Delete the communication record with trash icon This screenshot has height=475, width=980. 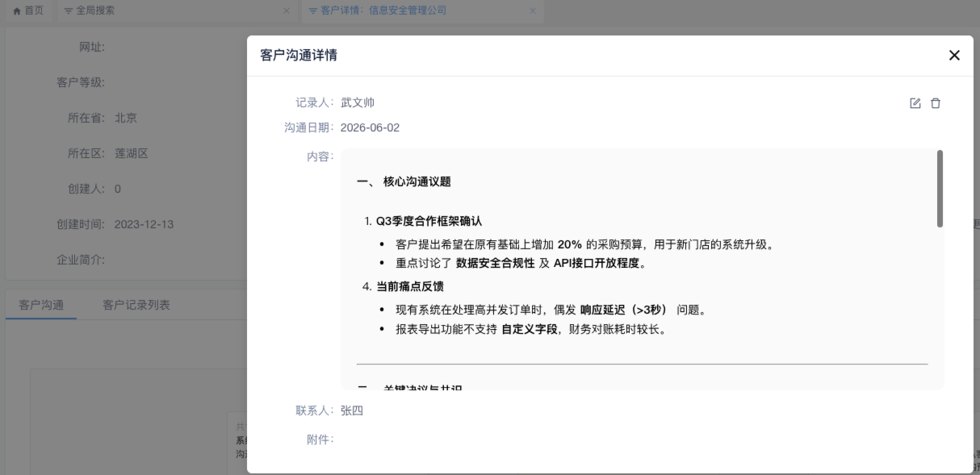[x=936, y=103]
